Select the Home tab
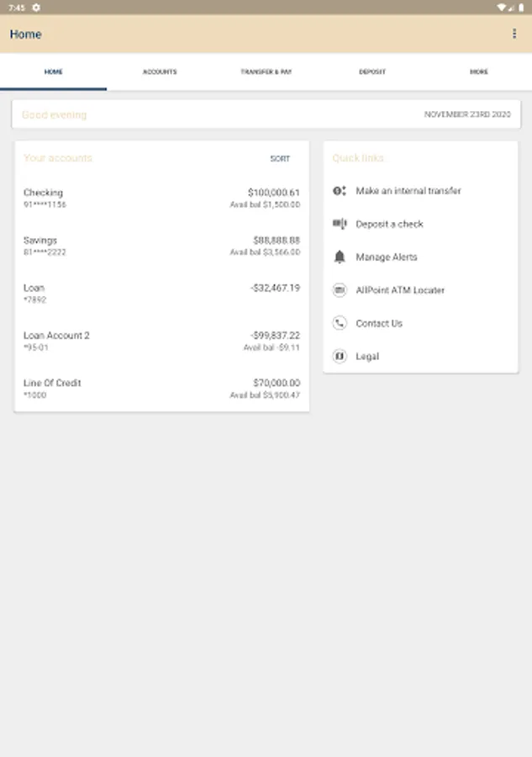The width and height of the screenshot is (532, 757). [53, 72]
